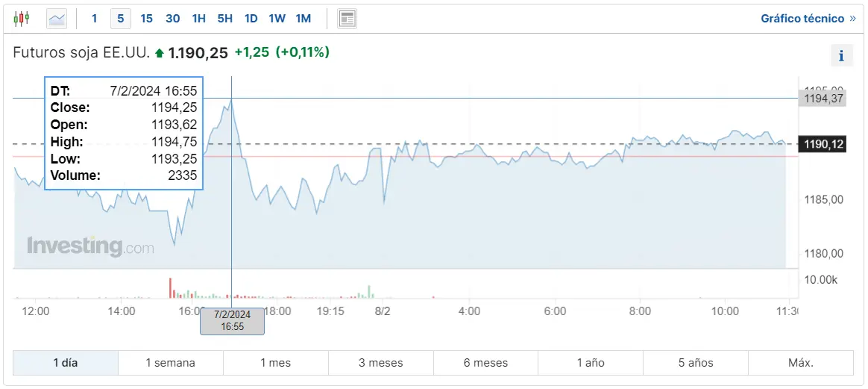Switch to the 1 mes range tab
Image resolution: width=868 pixels, height=389 pixels.
pyautogui.click(x=275, y=363)
